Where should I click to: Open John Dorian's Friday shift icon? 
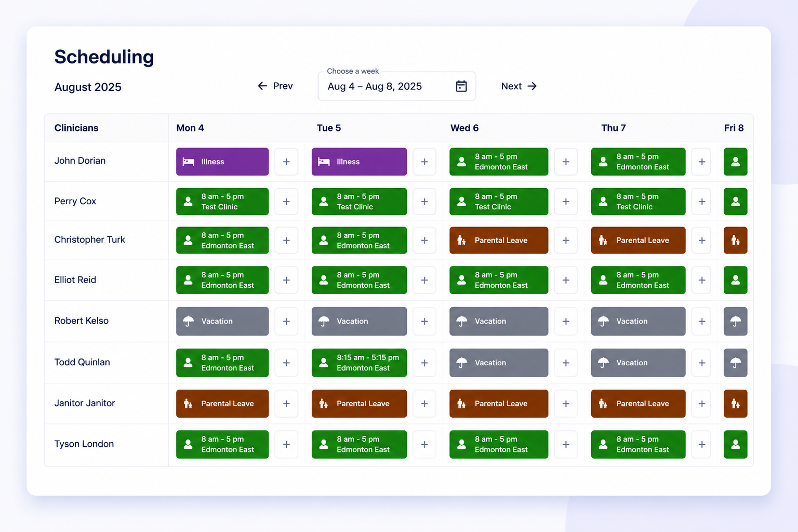(x=736, y=162)
